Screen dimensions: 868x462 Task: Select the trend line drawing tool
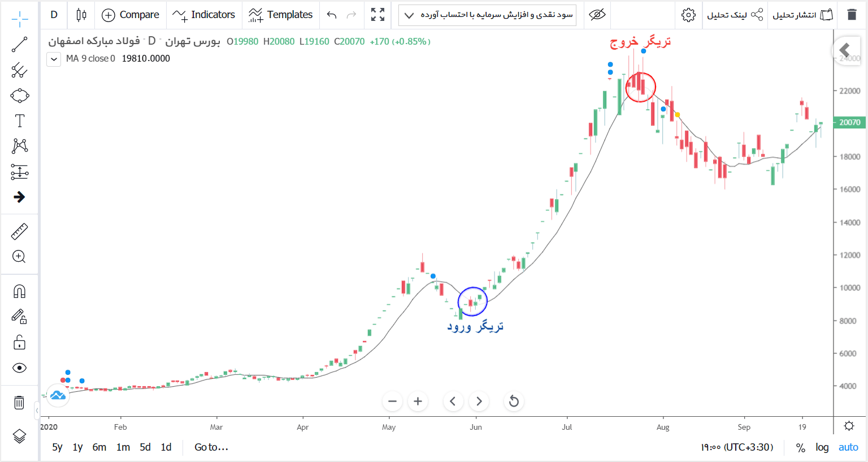19,45
